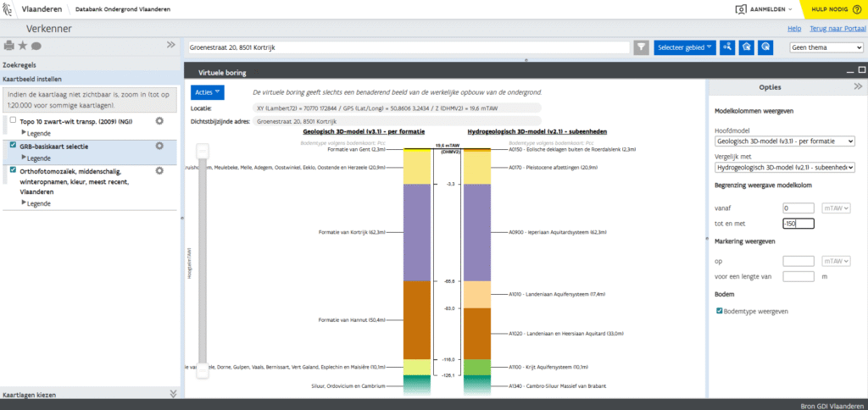
Task: Click the Hulp Nodig question mark
Action: click(856, 9)
